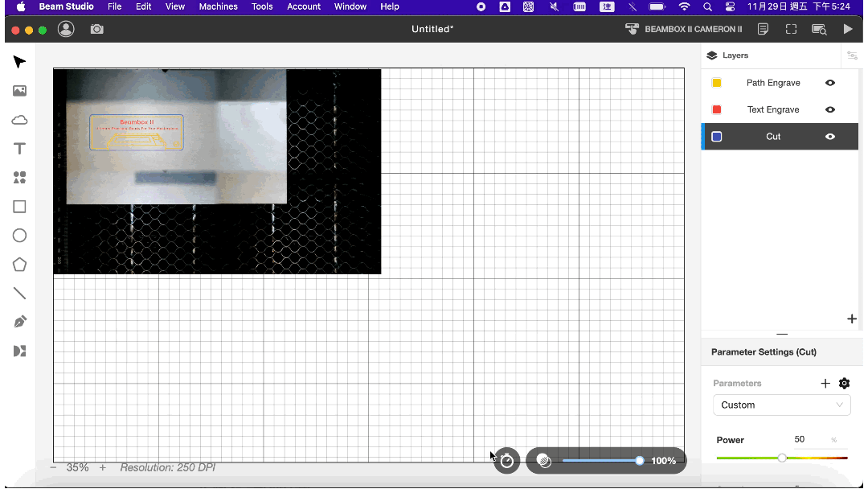Select the Cut layer row
Viewport: 868px width, 489px height.
pyautogui.click(x=780, y=136)
